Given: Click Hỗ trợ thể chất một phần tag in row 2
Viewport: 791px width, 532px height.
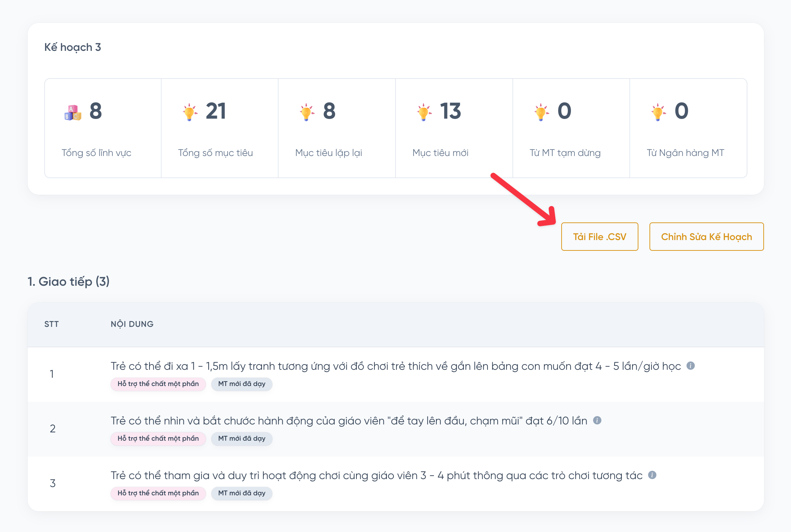Looking at the screenshot, I should click(x=158, y=439).
